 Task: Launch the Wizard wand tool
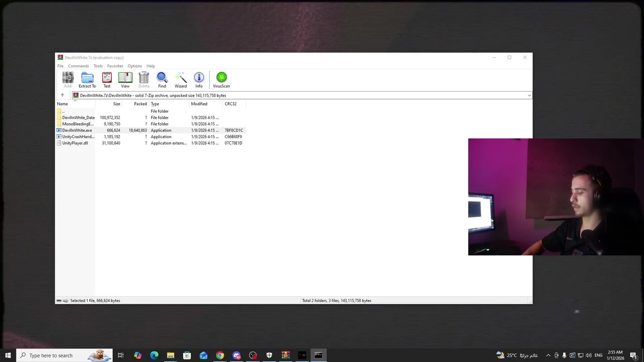pos(181,79)
